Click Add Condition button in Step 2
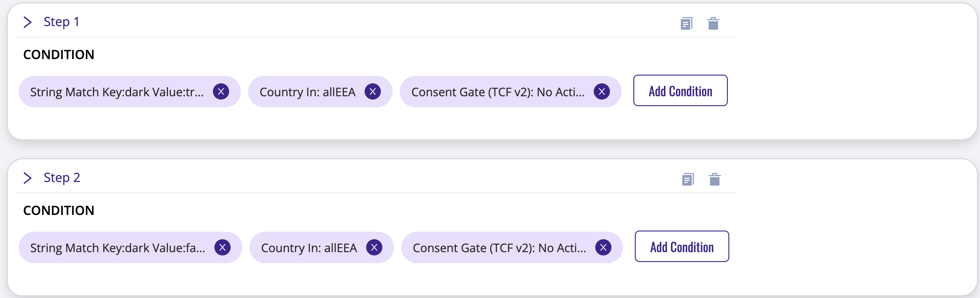The width and height of the screenshot is (980, 298). click(682, 246)
